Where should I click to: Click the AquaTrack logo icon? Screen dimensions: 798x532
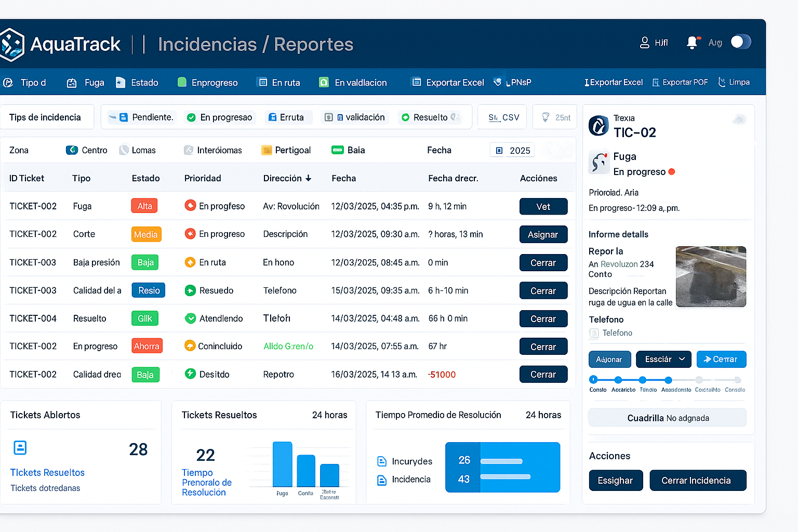[x=12, y=45]
